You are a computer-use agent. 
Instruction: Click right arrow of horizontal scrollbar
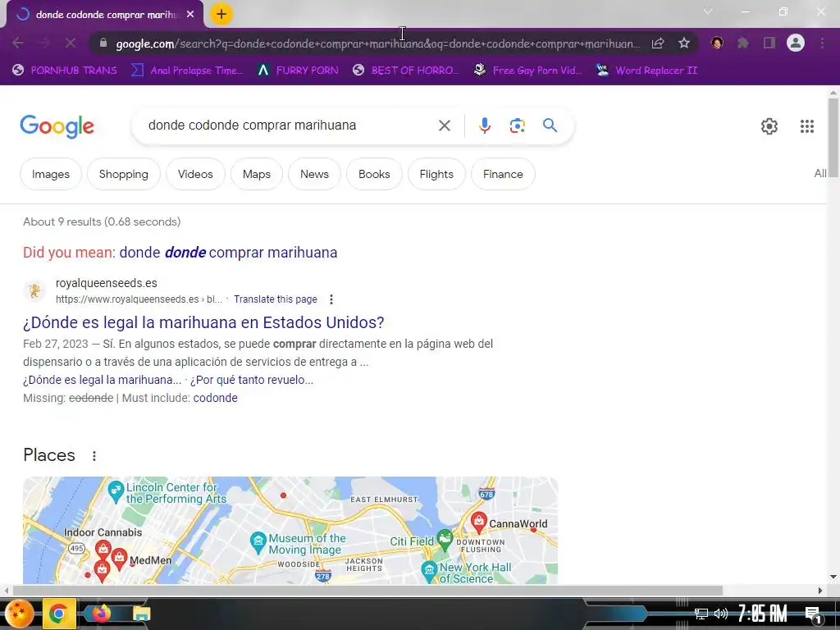(x=820, y=591)
